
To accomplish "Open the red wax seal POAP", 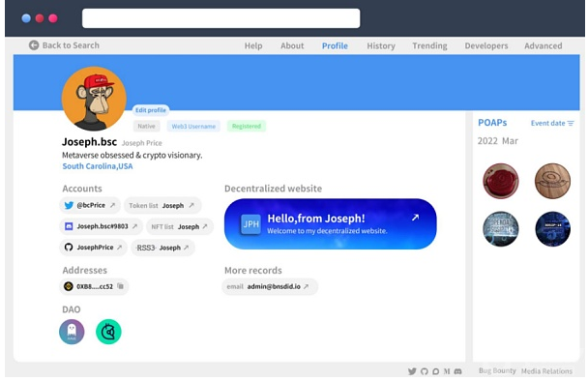I will 501,181.
